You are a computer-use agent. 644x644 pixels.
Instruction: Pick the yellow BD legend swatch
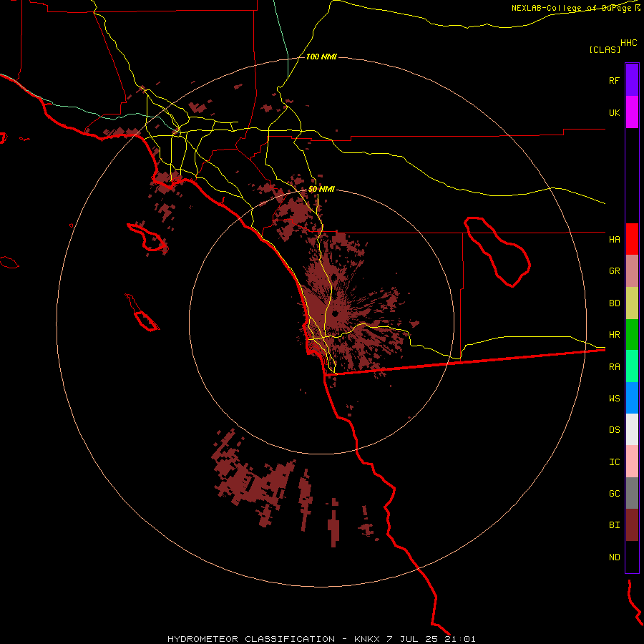click(x=632, y=303)
